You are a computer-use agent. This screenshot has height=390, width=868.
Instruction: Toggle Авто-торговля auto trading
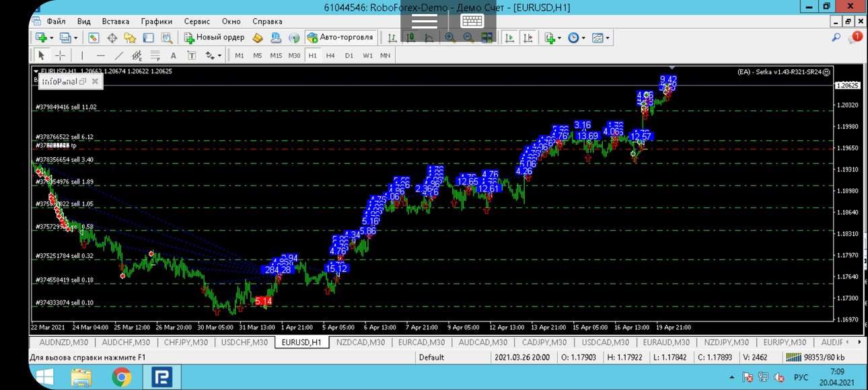[340, 38]
